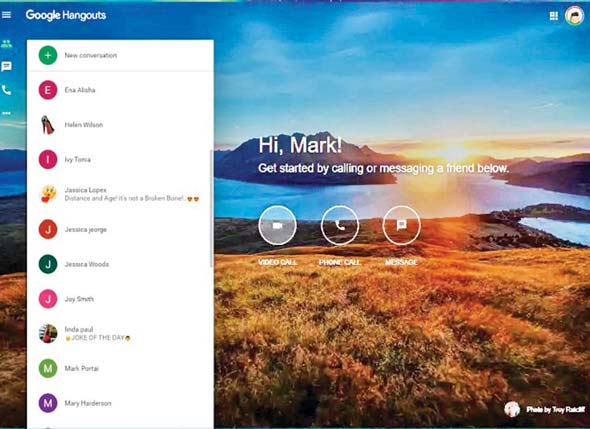590x429 pixels.
Task: Select Jessica Woods contact
Action: (x=120, y=264)
